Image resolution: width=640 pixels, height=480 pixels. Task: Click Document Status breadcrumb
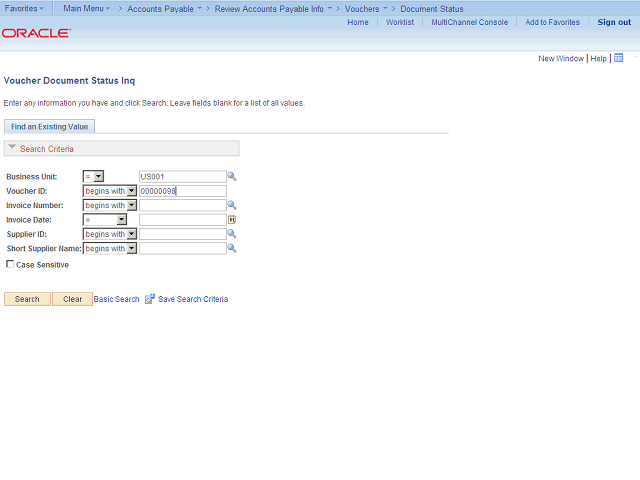pyautogui.click(x=432, y=9)
